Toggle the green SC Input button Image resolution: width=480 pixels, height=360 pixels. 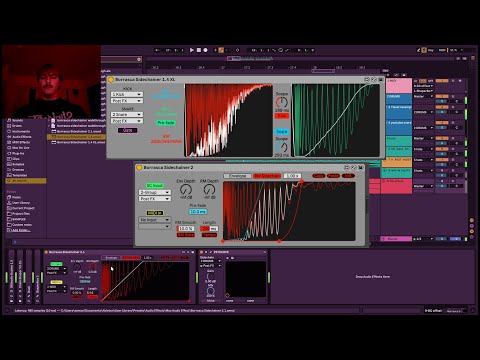[x=155, y=185]
